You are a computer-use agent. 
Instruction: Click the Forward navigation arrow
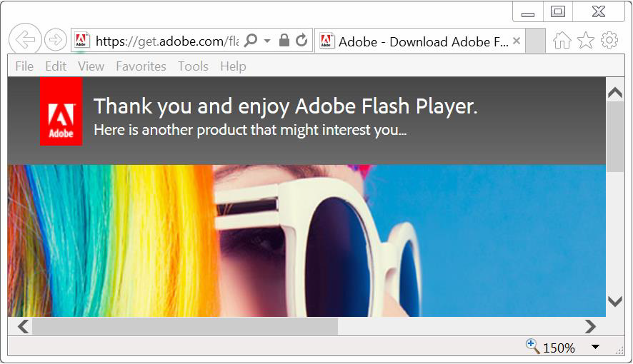pyautogui.click(x=55, y=40)
